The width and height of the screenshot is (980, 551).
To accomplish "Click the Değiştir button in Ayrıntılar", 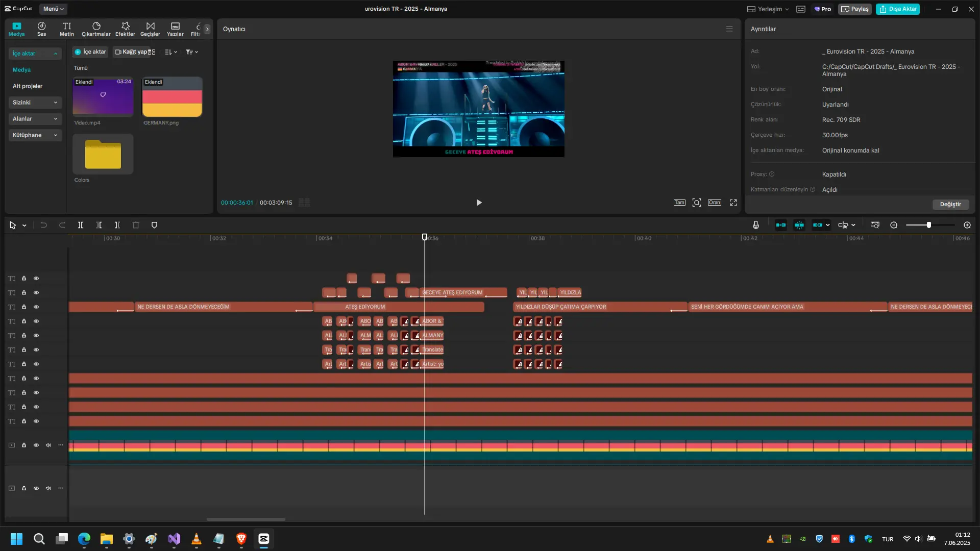I will pyautogui.click(x=950, y=204).
